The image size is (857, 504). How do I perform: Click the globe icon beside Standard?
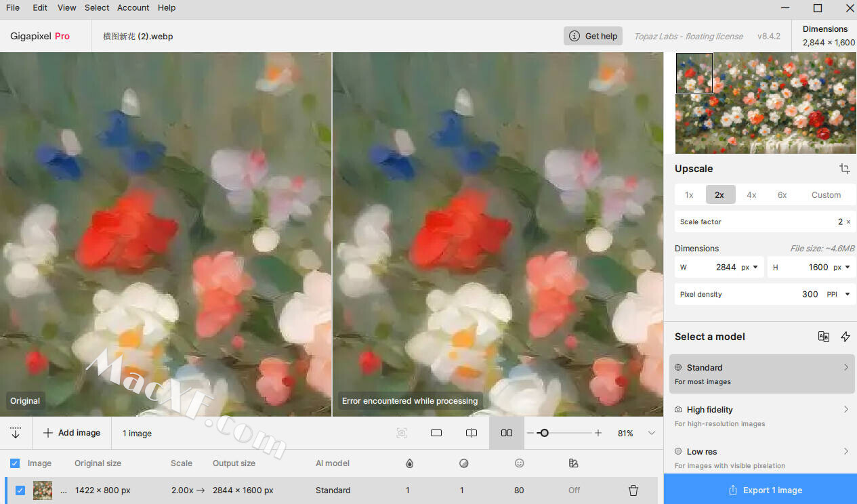click(x=678, y=367)
